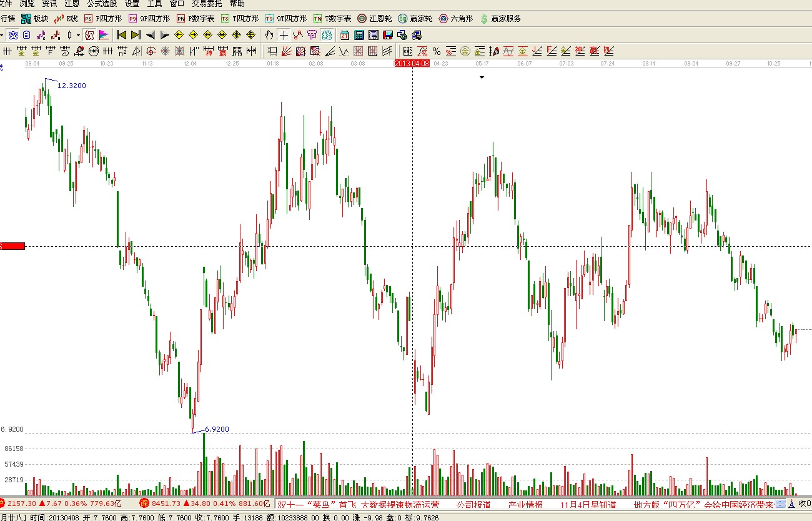Click the calculator icon in toolbar

click(360, 35)
